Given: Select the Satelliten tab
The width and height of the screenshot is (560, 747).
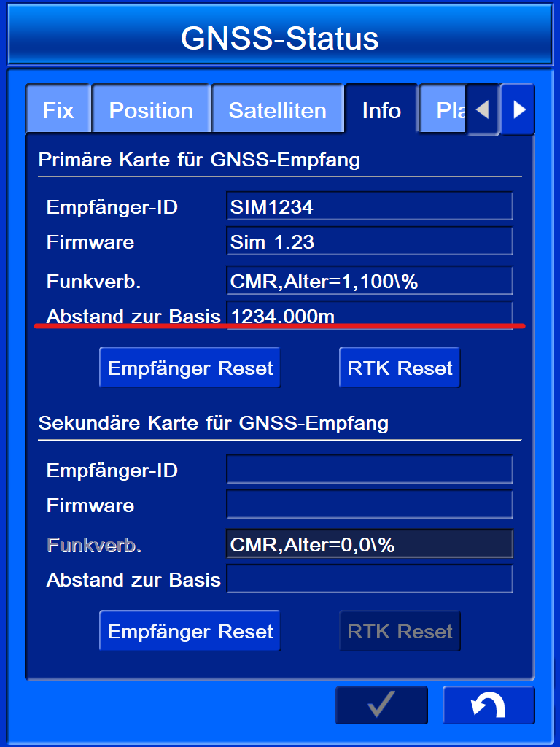Looking at the screenshot, I should tap(277, 110).
